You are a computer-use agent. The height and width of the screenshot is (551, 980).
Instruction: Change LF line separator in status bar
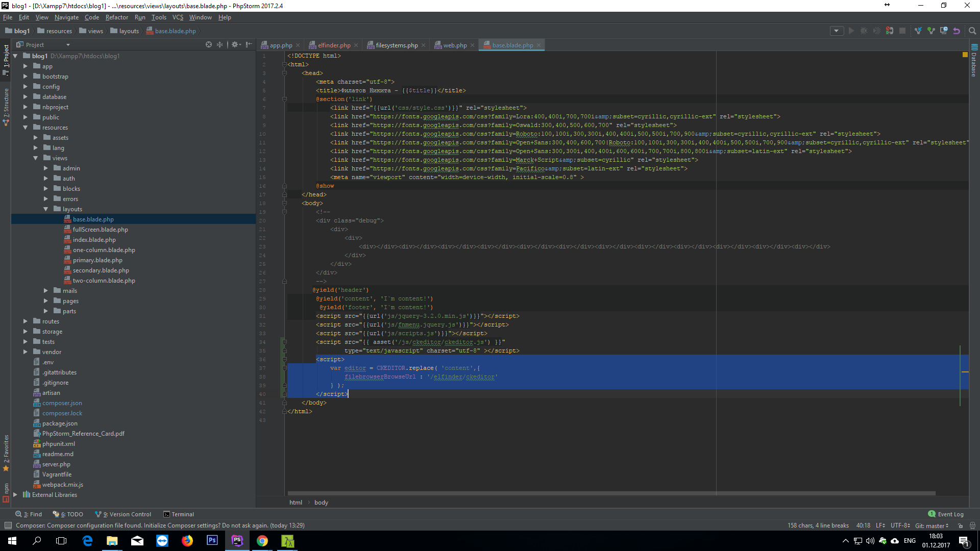point(880,525)
